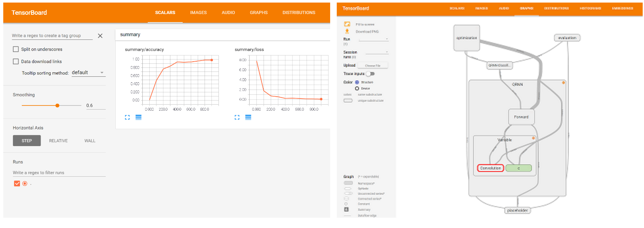644x228 pixels.
Task: Select the evaluation node in graph
Action: click(x=567, y=38)
